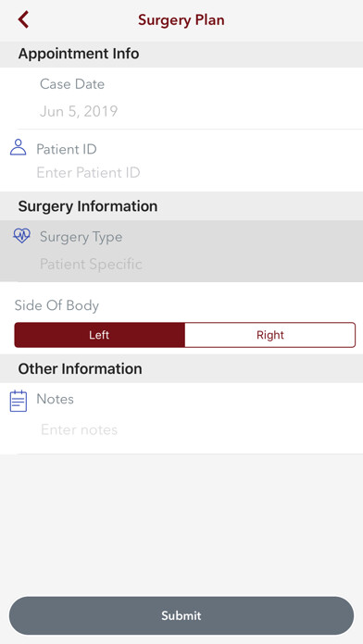This screenshot has width=363, height=644.
Task: Click the Enter notes text field
Action: [x=79, y=429]
